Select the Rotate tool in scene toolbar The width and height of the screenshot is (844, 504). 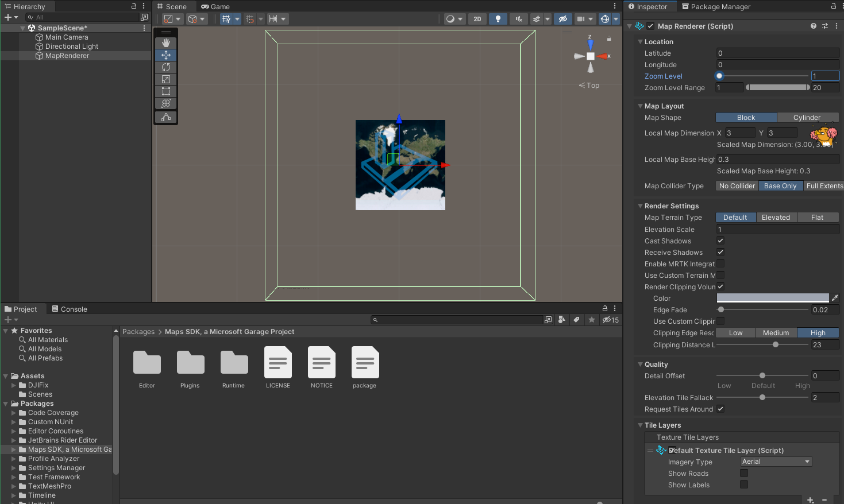(166, 67)
